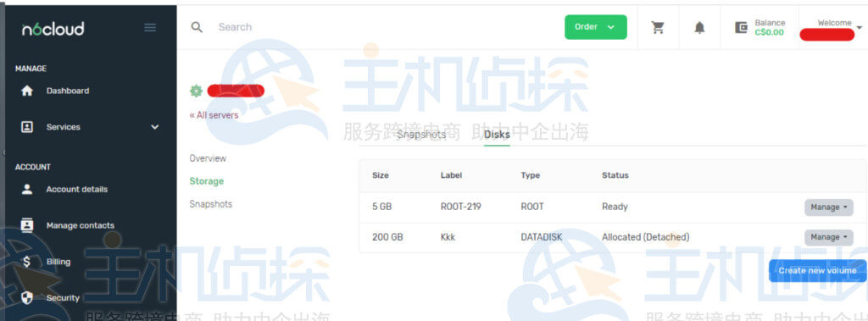868x321 pixels.
Task: Click the Size column header
Action: click(x=381, y=174)
